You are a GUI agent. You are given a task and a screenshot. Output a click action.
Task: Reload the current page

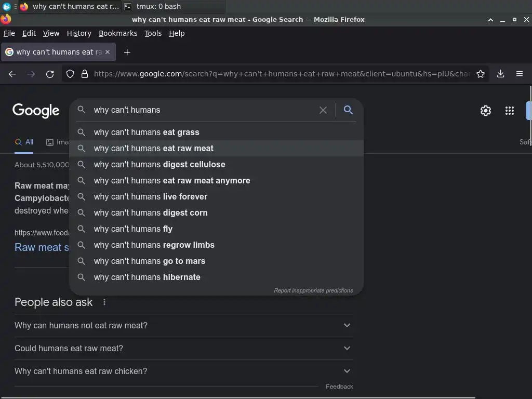(x=50, y=74)
